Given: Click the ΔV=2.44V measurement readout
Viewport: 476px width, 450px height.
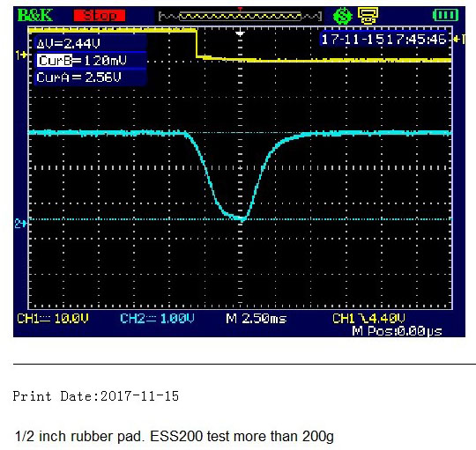Looking at the screenshot, I should (x=68, y=44).
